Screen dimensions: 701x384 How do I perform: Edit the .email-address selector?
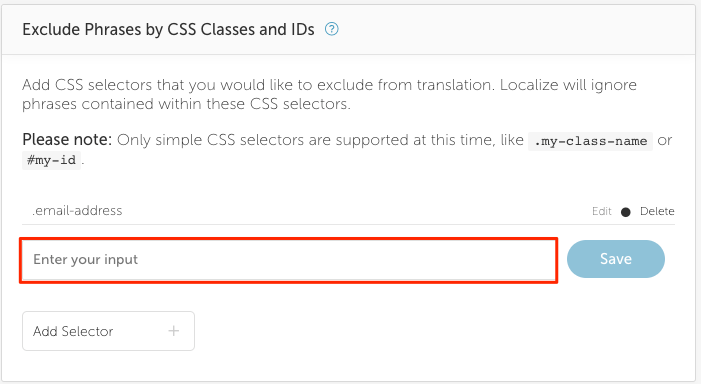pos(601,211)
